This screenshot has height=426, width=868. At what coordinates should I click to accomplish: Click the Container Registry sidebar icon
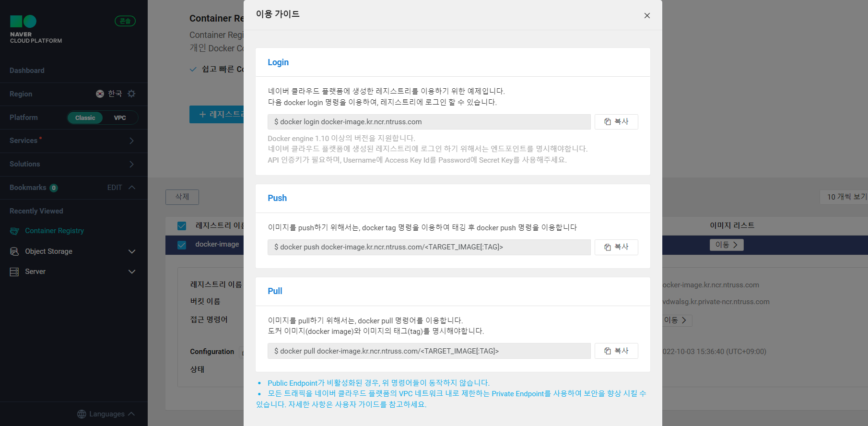[14, 231]
